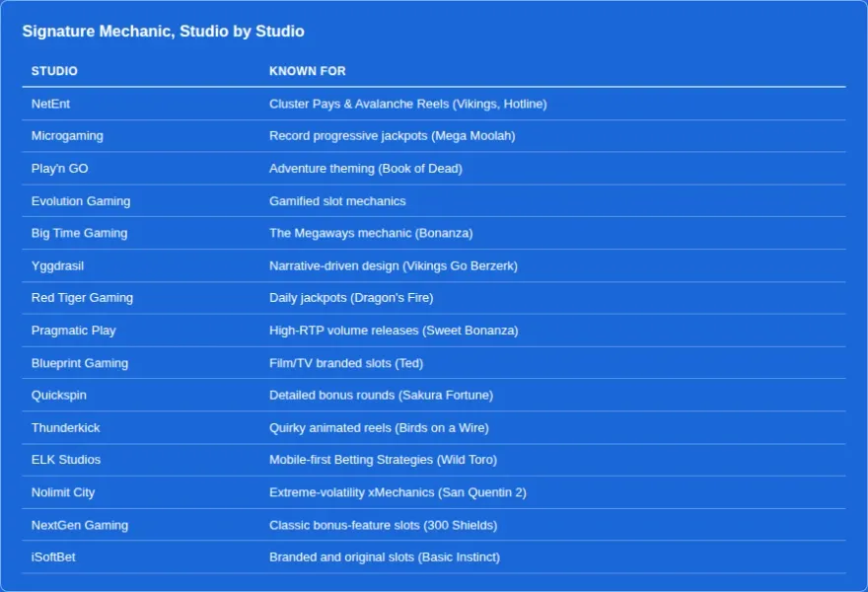Click 'Record progressive jackpots (Mega Moolah)' text
The width and height of the screenshot is (868, 592).
(x=392, y=136)
